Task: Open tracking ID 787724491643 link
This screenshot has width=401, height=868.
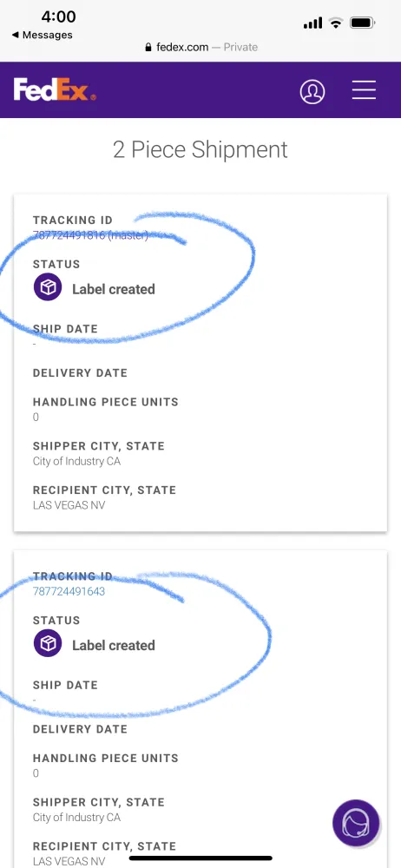Action: [x=69, y=591]
